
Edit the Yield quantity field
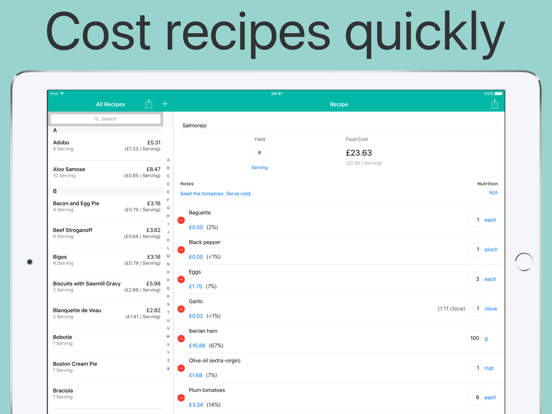[259, 153]
